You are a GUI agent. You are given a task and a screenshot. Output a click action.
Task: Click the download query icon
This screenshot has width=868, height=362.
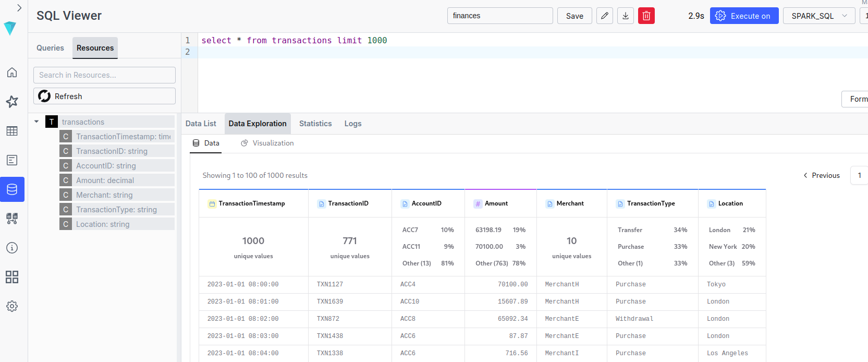click(625, 16)
